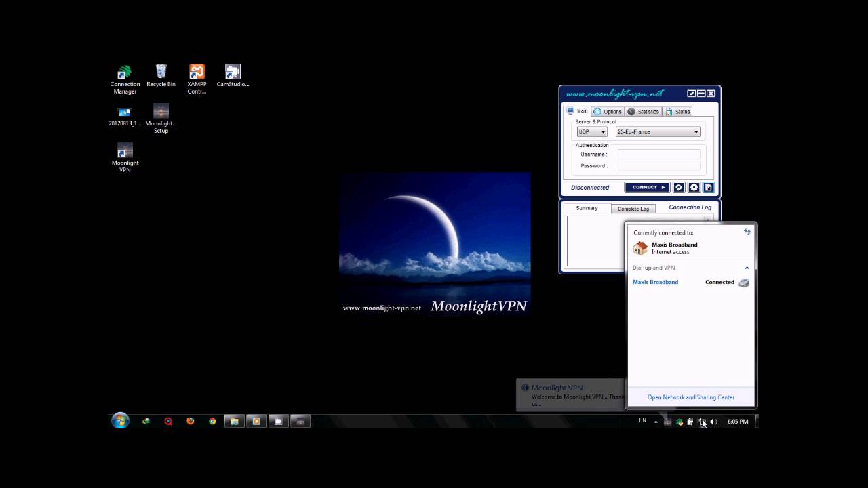Image resolution: width=868 pixels, height=488 pixels.
Task: Open Connection Manager desktop shortcut
Action: pos(125,79)
